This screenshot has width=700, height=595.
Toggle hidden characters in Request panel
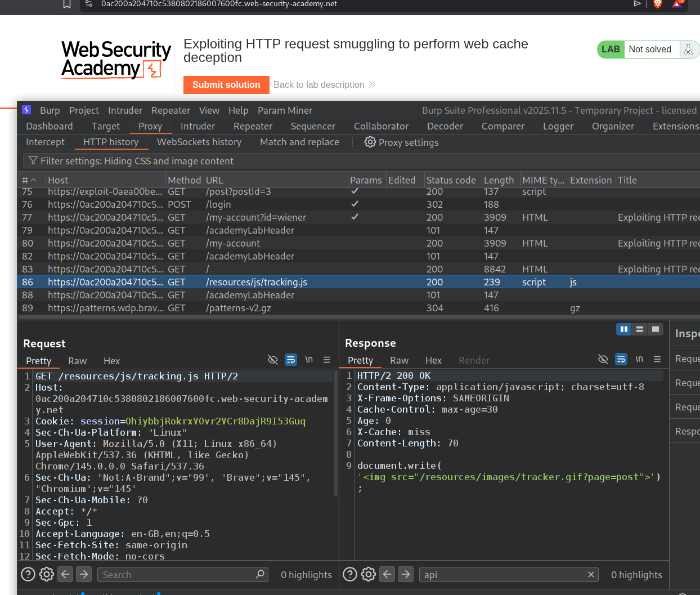tap(273, 360)
